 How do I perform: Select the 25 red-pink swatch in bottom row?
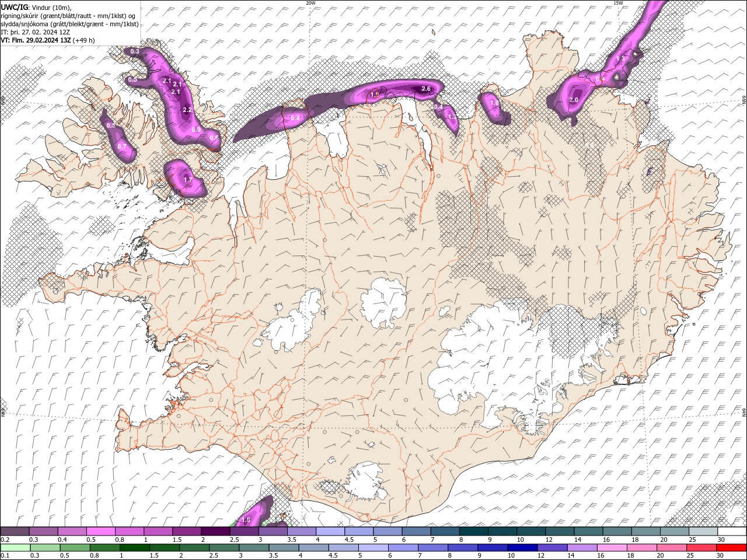click(700, 547)
